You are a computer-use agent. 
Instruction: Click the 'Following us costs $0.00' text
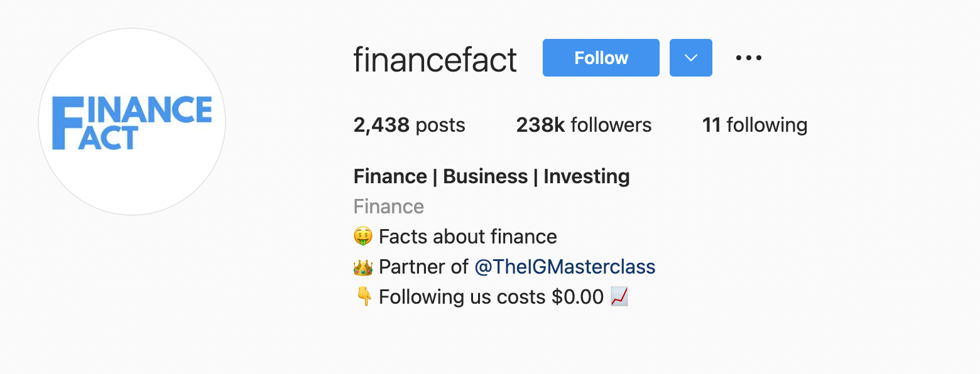[491, 296]
